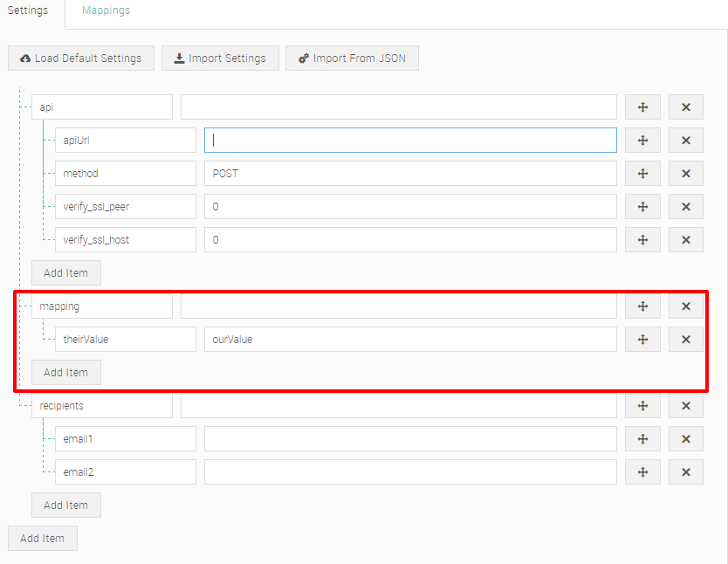Click Load Default Settings

point(80,58)
